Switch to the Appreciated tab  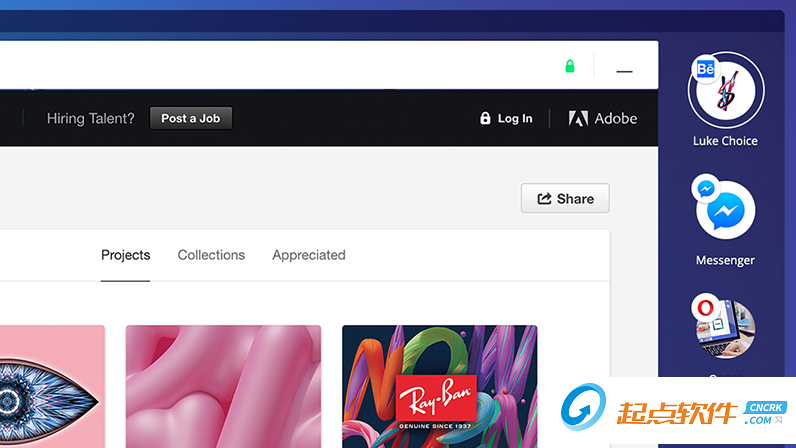(x=309, y=255)
